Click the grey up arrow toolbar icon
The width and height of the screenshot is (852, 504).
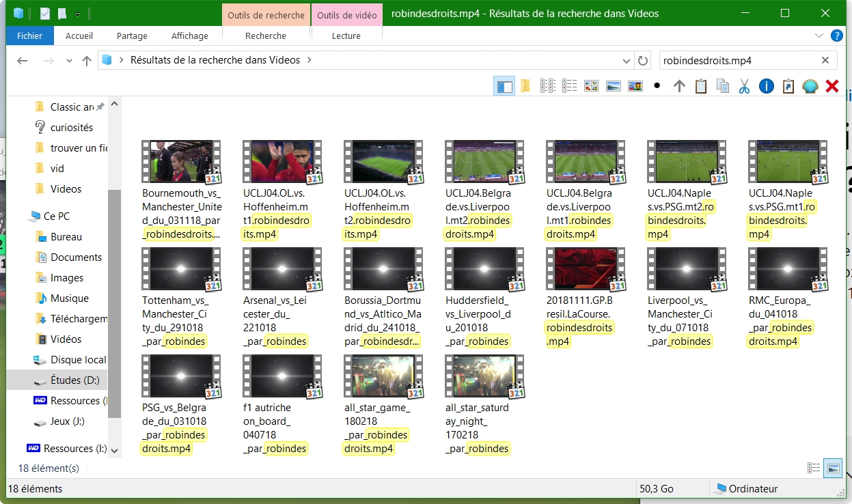(679, 86)
